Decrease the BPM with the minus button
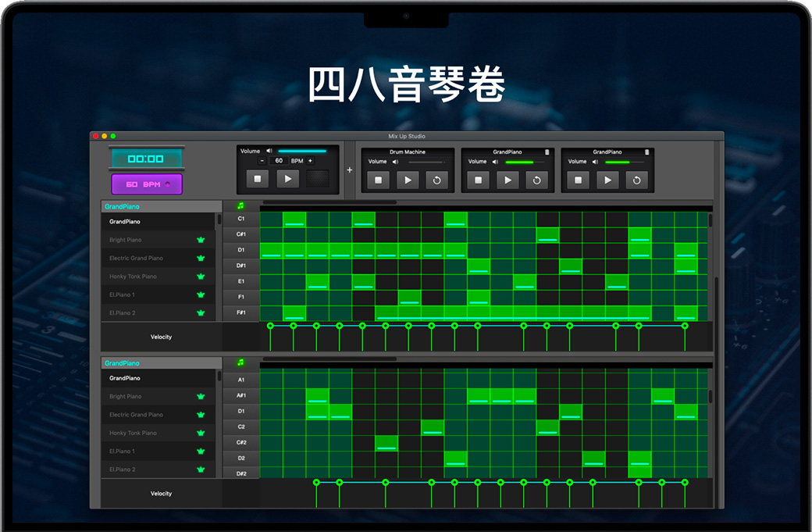Image resolution: width=812 pixels, height=532 pixels. pyautogui.click(x=262, y=161)
